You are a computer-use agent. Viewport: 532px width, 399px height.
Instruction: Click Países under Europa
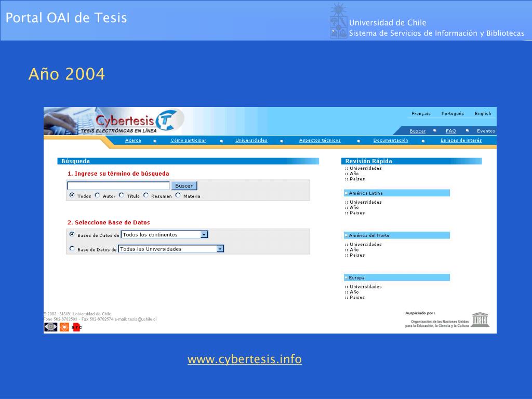357,297
